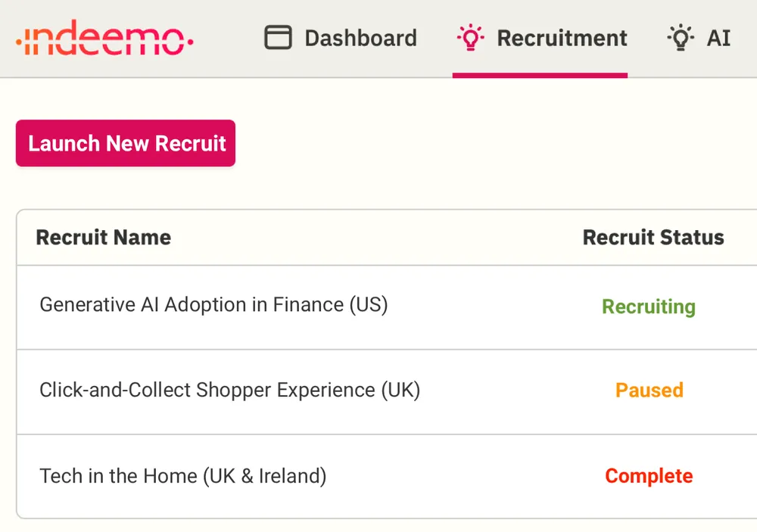Open Generative AI Adoption in Finance recruit
The width and height of the screenshot is (757, 532).
click(213, 305)
